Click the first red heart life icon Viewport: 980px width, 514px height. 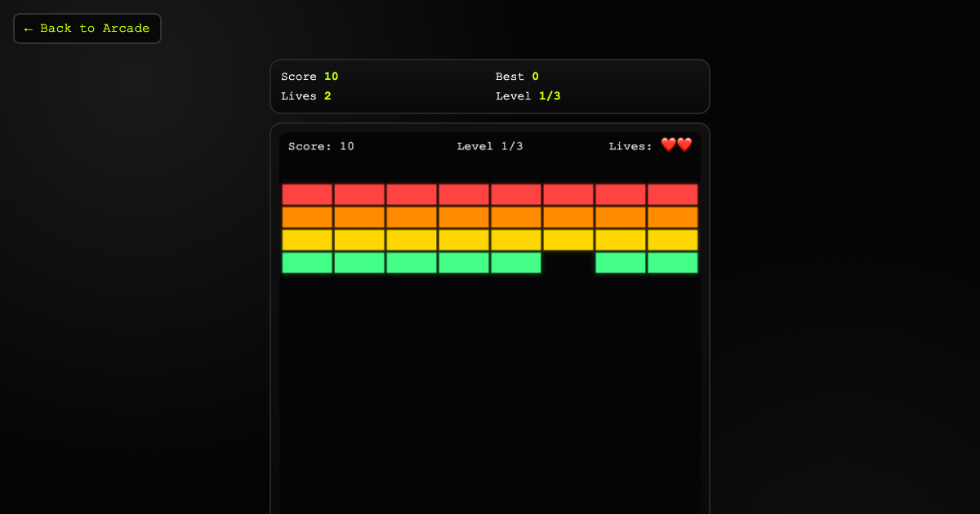point(669,145)
